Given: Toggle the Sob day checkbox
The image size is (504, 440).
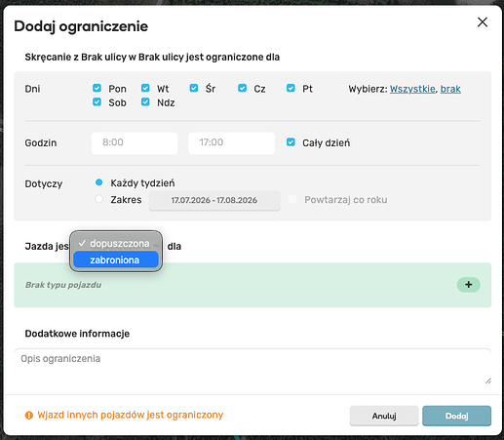Looking at the screenshot, I should [97, 102].
